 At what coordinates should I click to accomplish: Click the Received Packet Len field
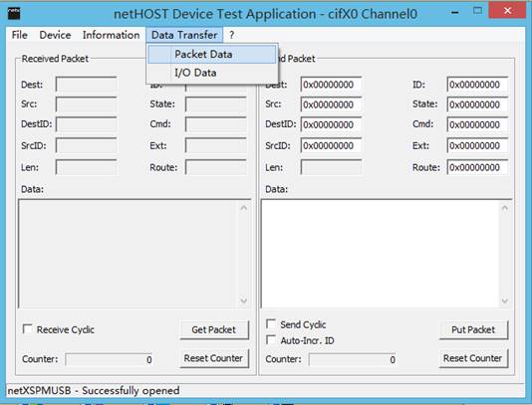[87, 167]
